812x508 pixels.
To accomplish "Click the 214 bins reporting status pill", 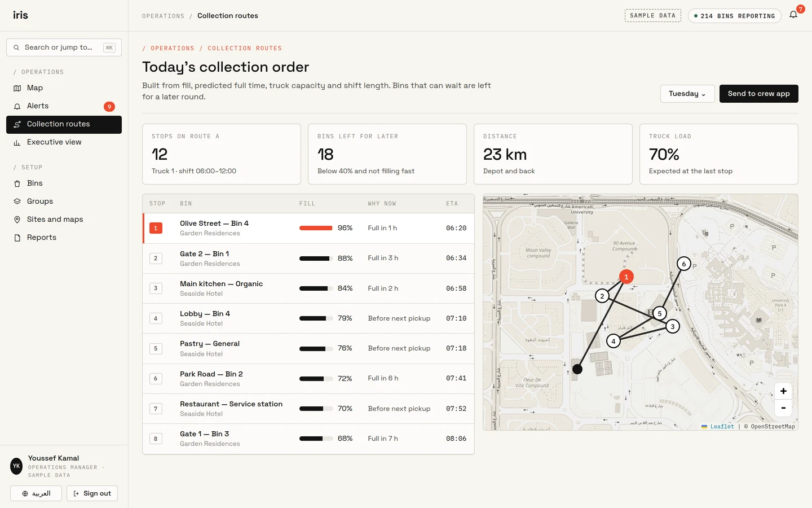I will [x=734, y=16].
